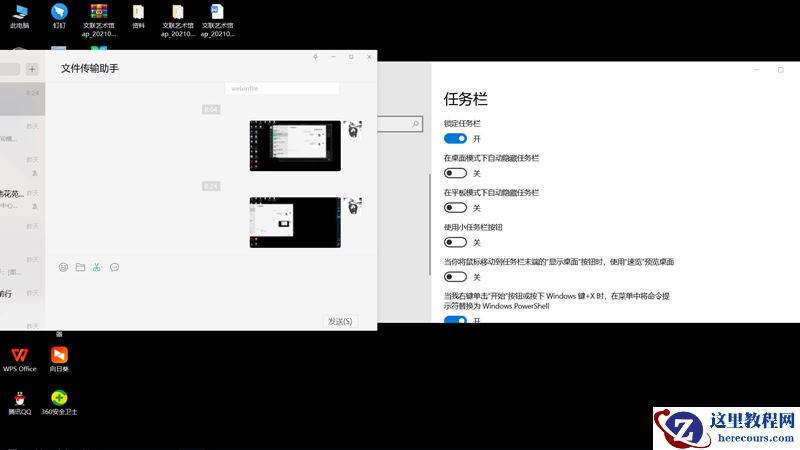Click the 任务栏 settings page heading
This screenshot has width=800, height=450.
point(465,99)
